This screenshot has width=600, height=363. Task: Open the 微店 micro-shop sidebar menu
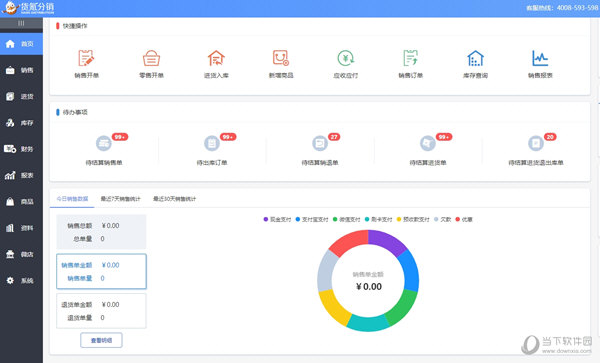(21, 254)
